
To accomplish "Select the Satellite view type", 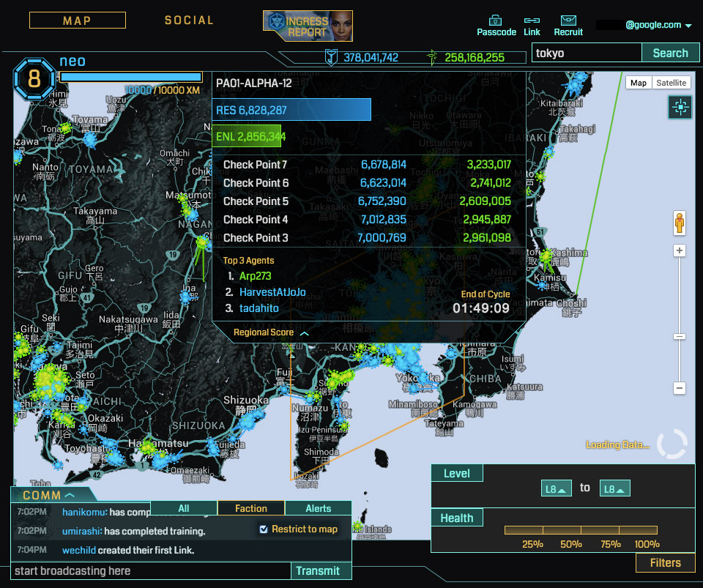I will 672,83.
